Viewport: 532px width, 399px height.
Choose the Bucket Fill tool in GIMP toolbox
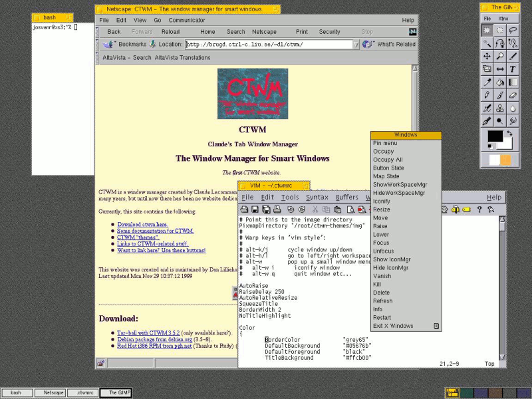[501, 82]
